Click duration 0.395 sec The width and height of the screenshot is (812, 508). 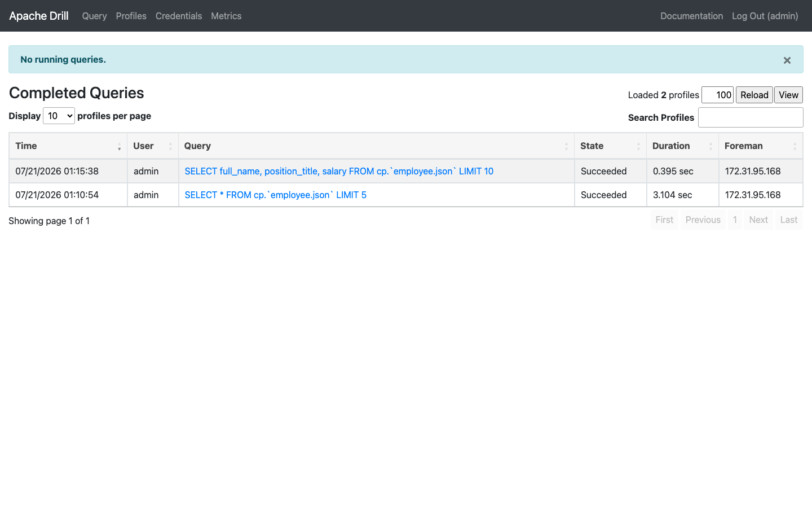click(x=673, y=171)
